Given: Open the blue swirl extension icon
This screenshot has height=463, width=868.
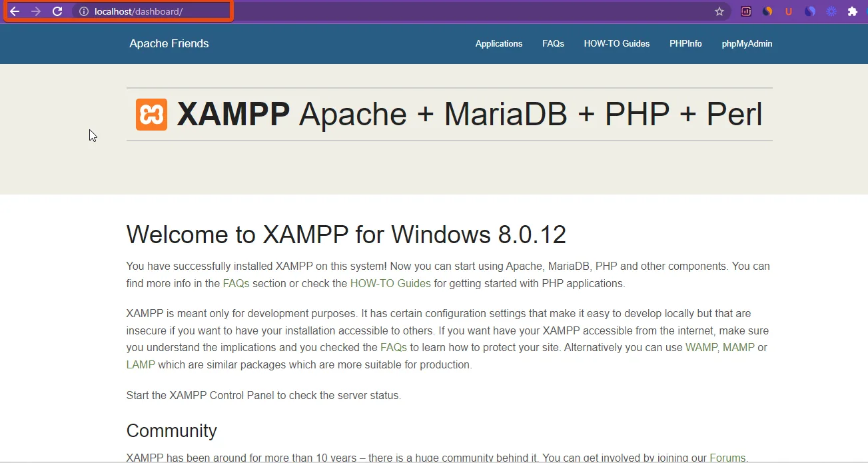Looking at the screenshot, I should [810, 11].
